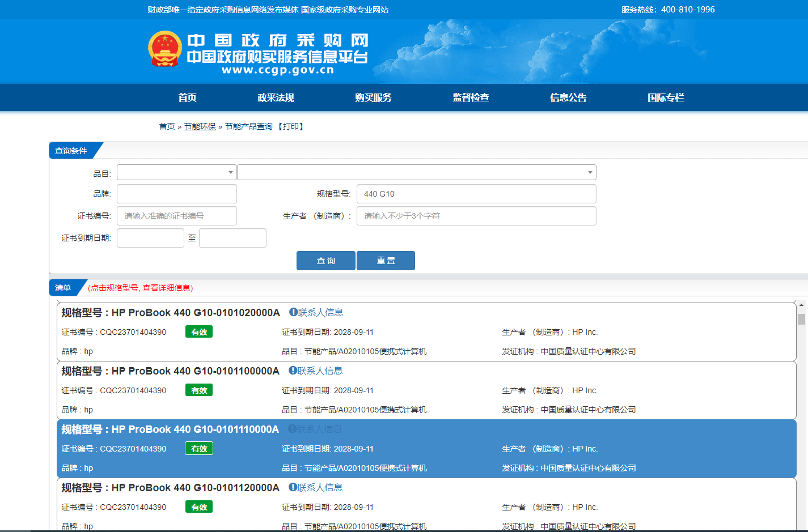The width and height of the screenshot is (808, 532).
Task: Click green 有效 badge in first result
Action: [x=198, y=332]
